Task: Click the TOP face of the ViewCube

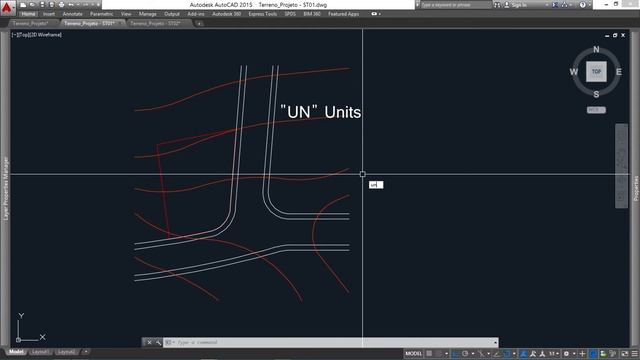Action: [x=596, y=71]
